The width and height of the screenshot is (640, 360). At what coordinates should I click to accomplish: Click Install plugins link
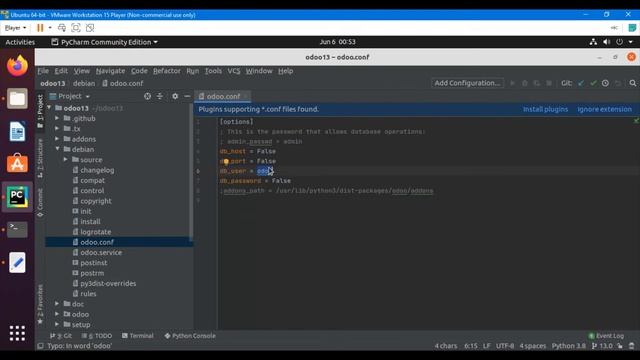pyautogui.click(x=545, y=109)
